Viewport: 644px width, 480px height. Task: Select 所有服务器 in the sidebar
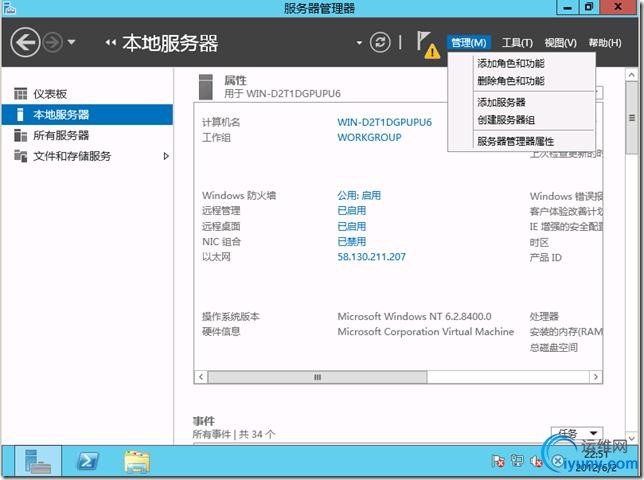pyautogui.click(x=87, y=135)
